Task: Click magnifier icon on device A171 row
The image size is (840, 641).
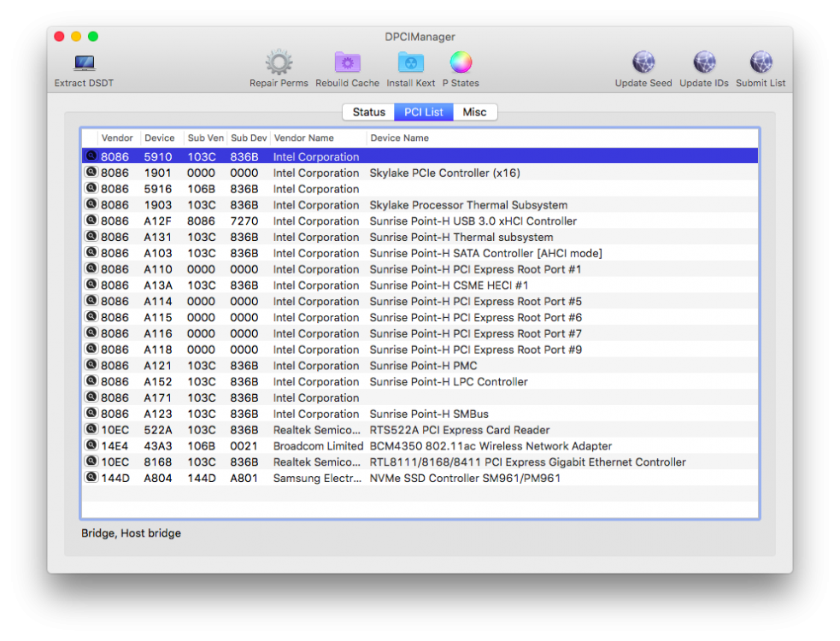Action: point(91,397)
